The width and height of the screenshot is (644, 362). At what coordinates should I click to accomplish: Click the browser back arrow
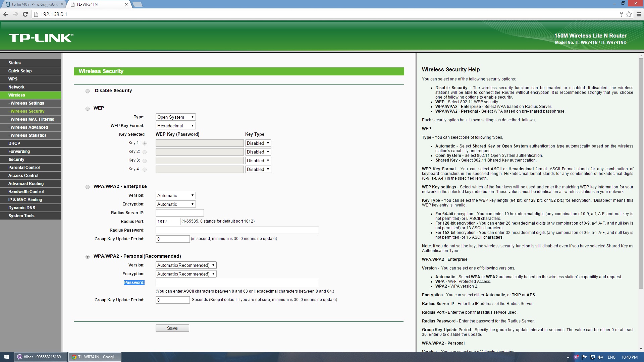[x=6, y=14]
